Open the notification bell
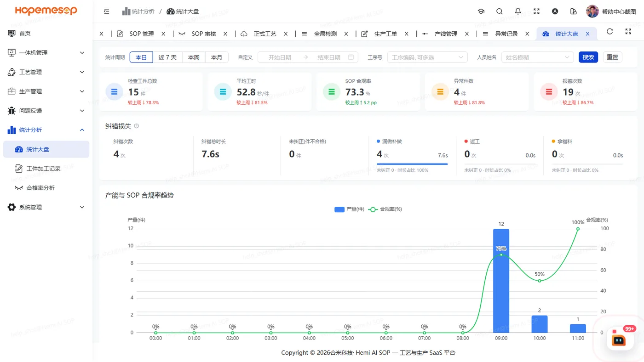This screenshot has height=362, width=644. [518, 11]
